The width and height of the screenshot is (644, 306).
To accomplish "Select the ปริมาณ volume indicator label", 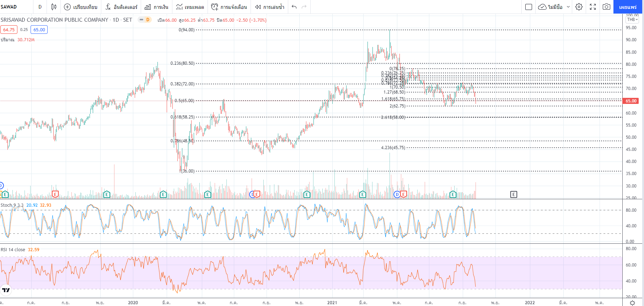I will pyautogui.click(x=7, y=40).
